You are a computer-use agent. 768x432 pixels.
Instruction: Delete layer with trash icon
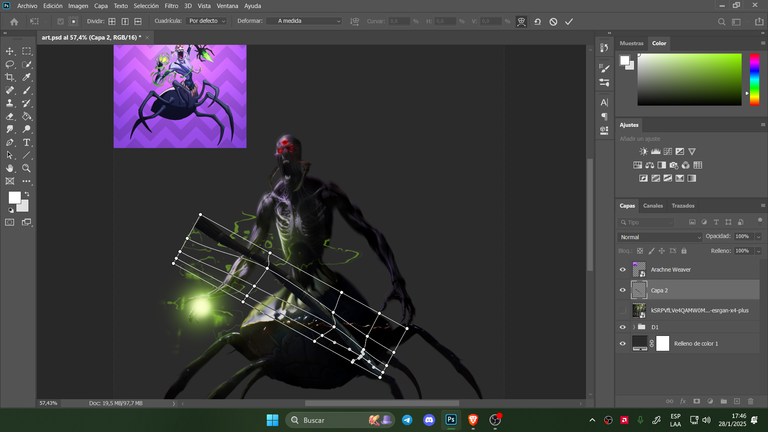click(750, 401)
